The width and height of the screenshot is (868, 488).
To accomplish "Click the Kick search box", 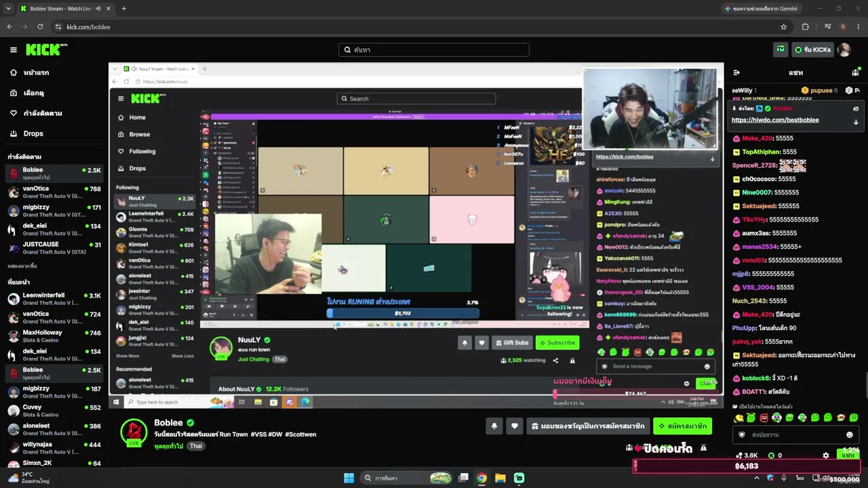I will (434, 49).
